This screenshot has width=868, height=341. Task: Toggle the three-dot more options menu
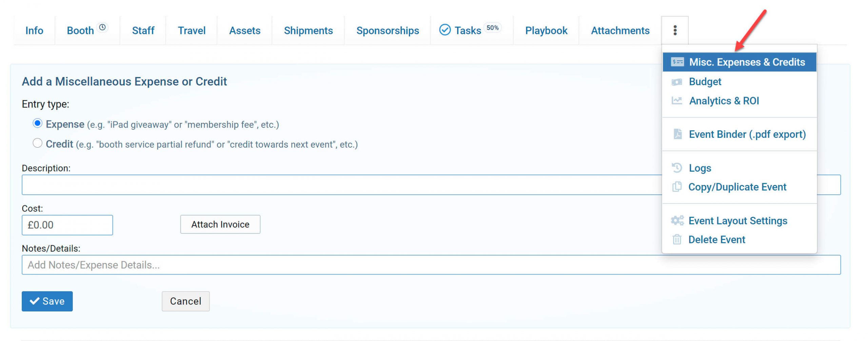675,31
